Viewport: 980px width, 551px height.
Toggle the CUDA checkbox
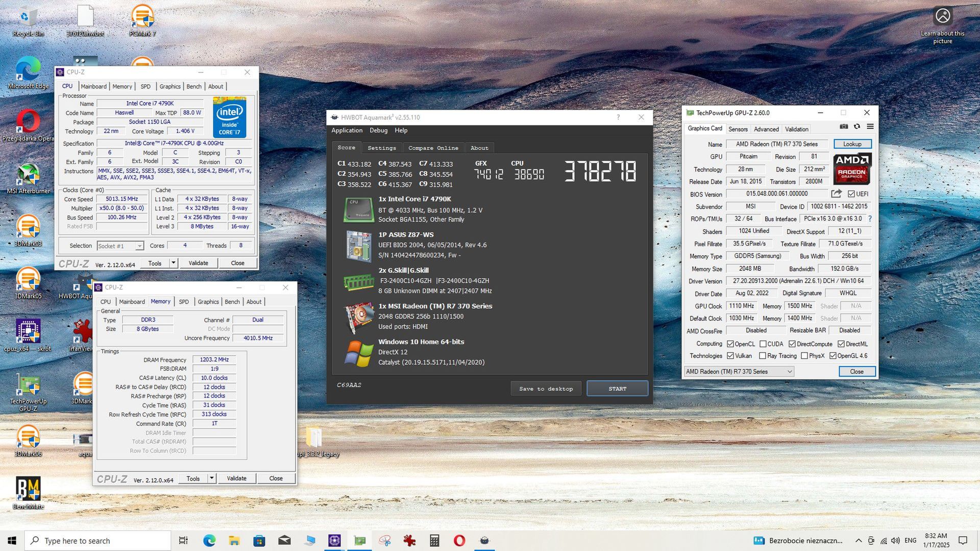click(x=763, y=344)
